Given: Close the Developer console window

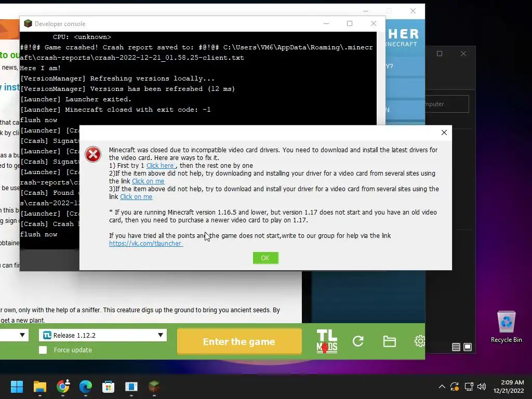Looking at the screenshot, I should 373,24.
